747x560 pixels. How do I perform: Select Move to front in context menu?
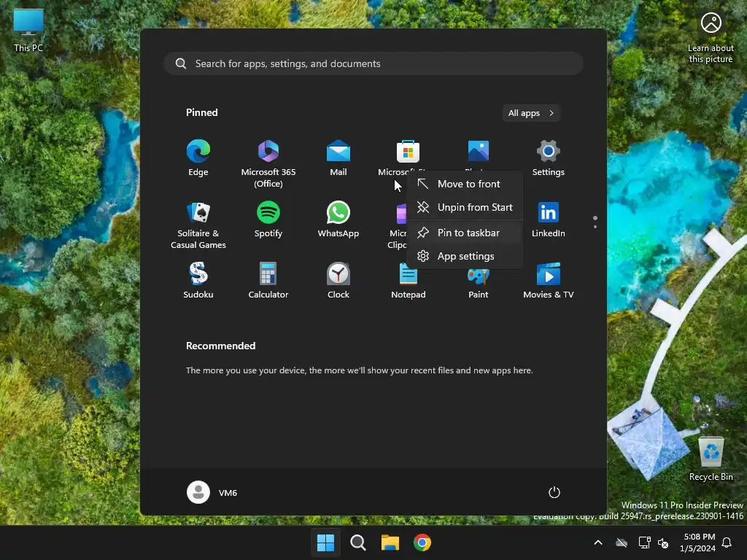pos(465,184)
